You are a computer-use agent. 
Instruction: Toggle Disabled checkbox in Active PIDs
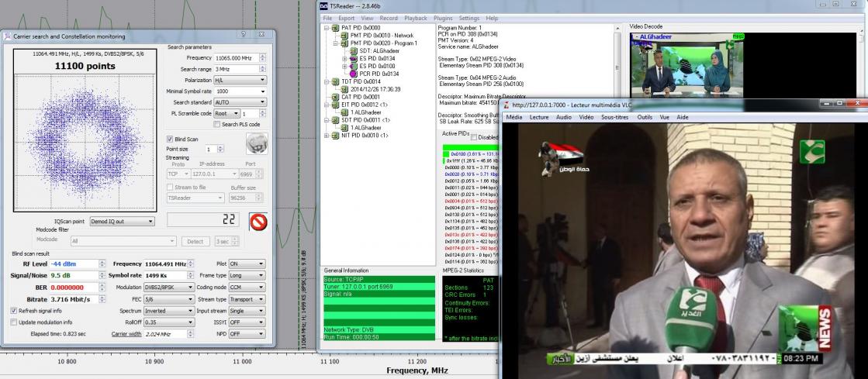tap(474, 137)
